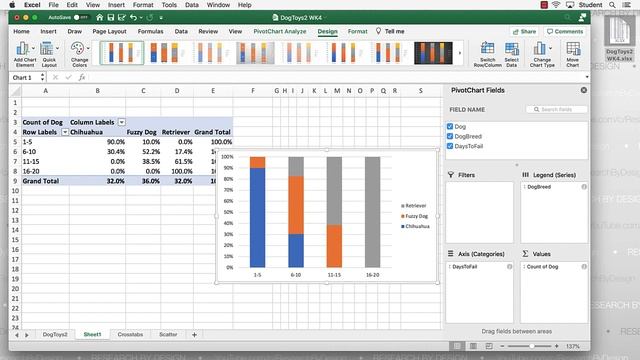Image resolution: width=640 pixels, height=360 pixels.
Task: Click the Undo arrow icon
Action: (x=133, y=18)
